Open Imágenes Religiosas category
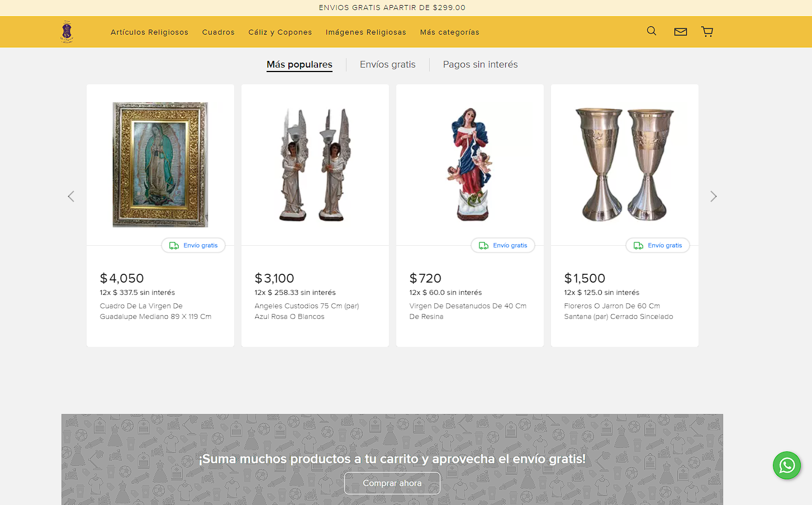The height and width of the screenshot is (505, 812). (365, 32)
